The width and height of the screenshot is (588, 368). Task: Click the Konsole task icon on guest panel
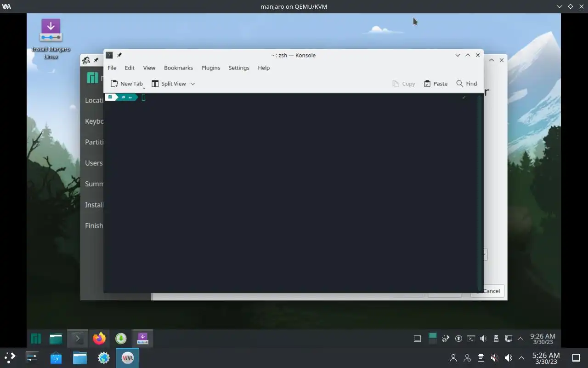pos(78,339)
